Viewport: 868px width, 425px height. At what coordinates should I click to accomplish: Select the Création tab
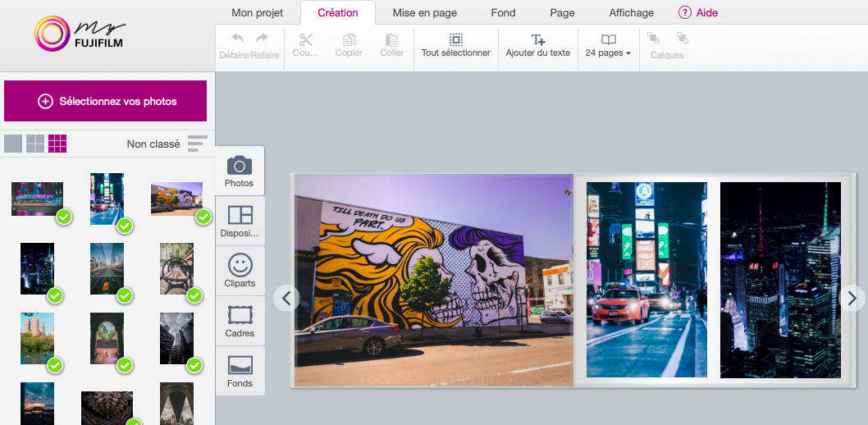click(338, 12)
